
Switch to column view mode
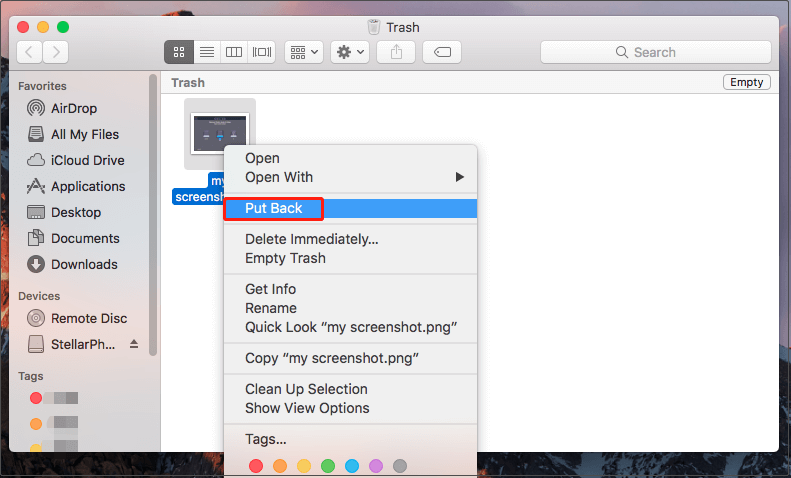point(234,52)
